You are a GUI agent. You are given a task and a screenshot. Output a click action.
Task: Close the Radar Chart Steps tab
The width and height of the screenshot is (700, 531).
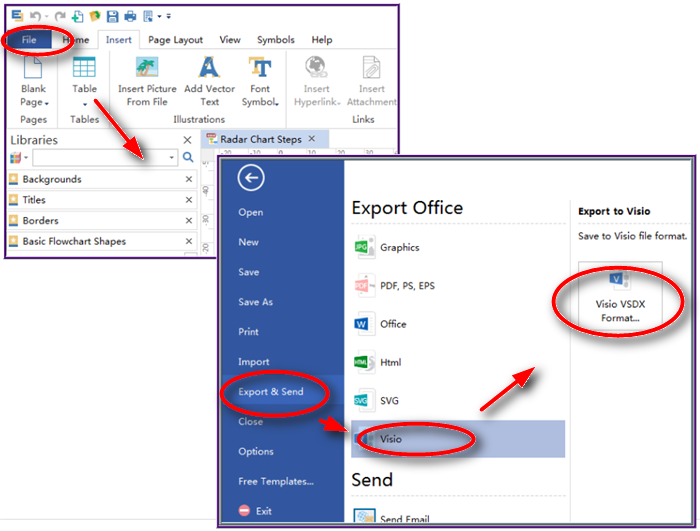tap(312, 139)
